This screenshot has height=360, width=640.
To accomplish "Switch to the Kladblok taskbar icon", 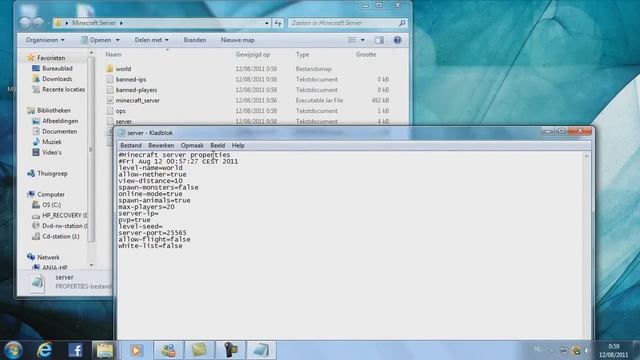I will click(x=261, y=350).
